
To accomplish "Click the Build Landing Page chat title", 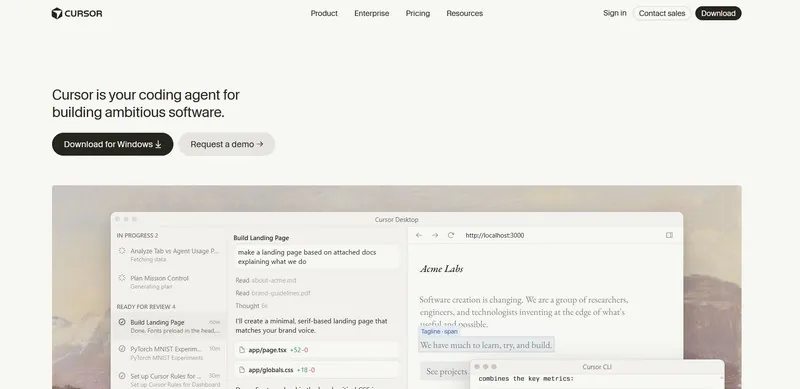I will (261, 238).
